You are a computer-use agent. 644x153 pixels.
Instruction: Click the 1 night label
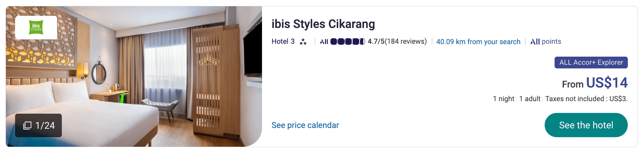pyautogui.click(x=503, y=99)
